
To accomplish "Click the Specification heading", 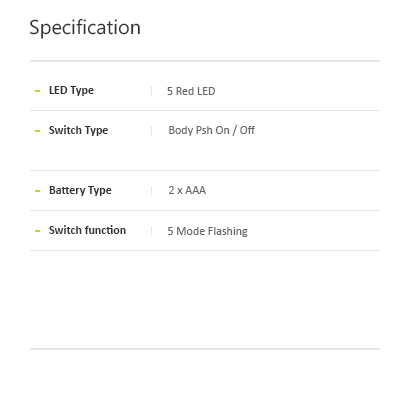I will tap(85, 28).
